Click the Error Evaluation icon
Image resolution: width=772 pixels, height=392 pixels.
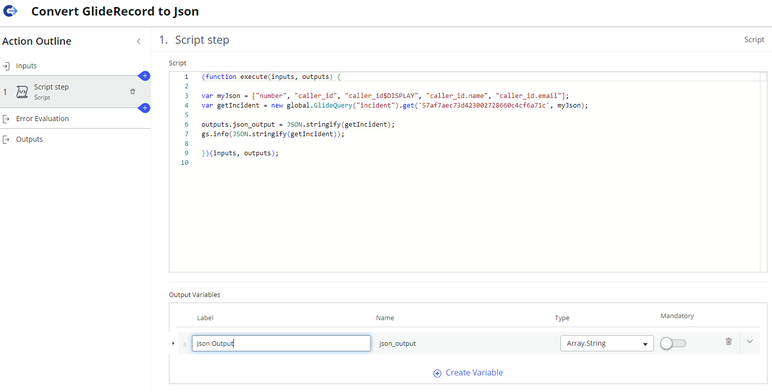coord(6,118)
